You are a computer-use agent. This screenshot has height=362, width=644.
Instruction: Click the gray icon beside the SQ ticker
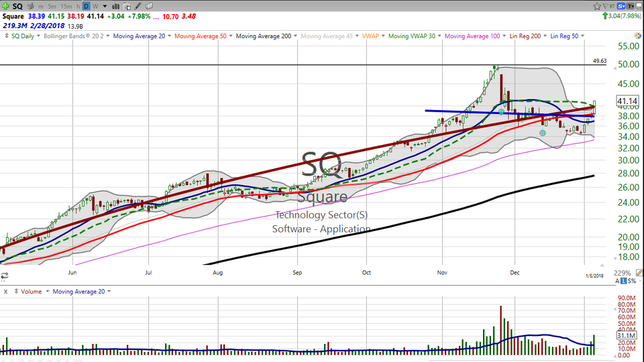pyautogui.click(x=30, y=6)
